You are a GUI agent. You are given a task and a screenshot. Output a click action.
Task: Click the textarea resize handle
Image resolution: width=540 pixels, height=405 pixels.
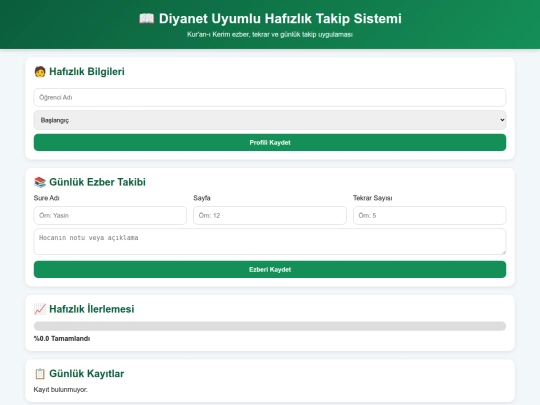pyautogui.click(x=503, y=252)
